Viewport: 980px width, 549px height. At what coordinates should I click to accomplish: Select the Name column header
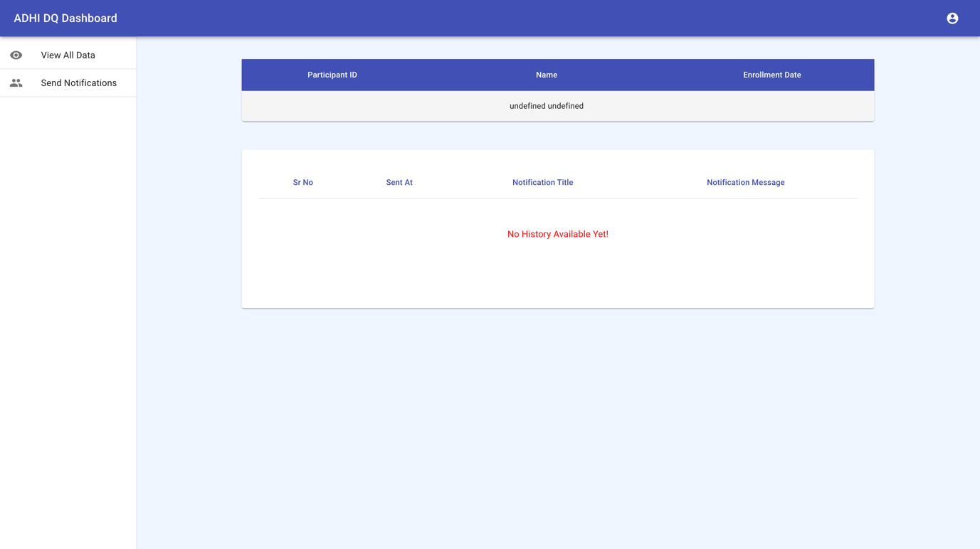[x=547, y=75]
